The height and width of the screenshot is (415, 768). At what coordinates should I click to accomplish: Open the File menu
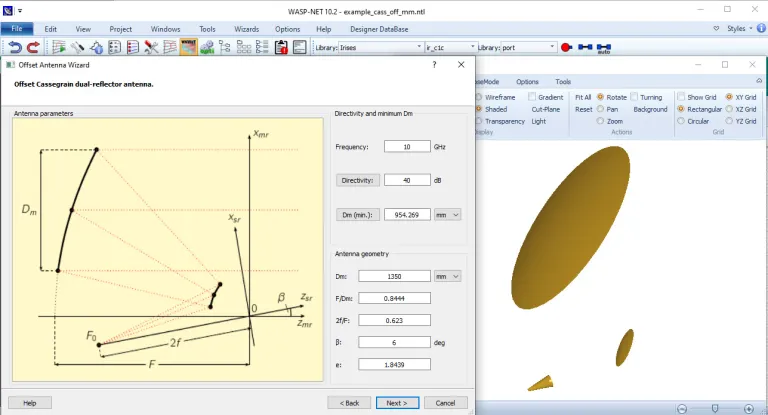[17, 29]
